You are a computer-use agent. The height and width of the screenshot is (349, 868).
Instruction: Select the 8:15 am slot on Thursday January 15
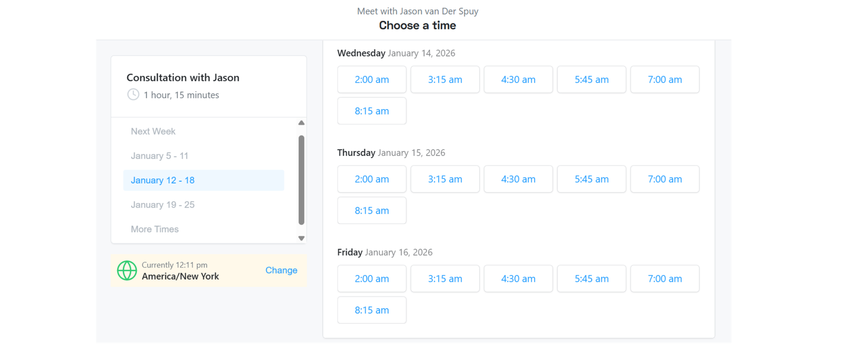coord(372,210)
